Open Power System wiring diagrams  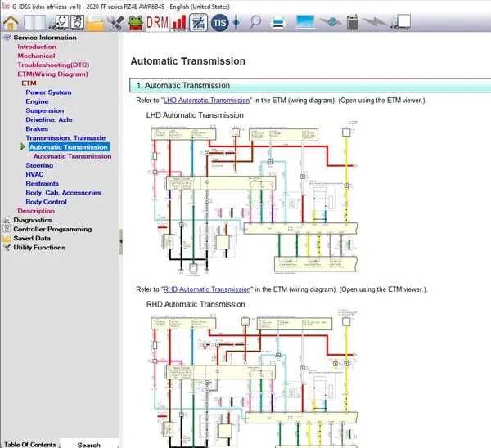coord(48,92)
